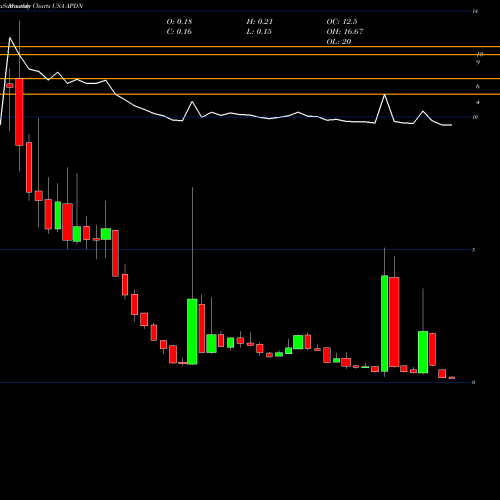This screenshot has width=500, height=500.
Task: Click the 'Charts USA APDN' title text
Action: [x=58, y=6]
